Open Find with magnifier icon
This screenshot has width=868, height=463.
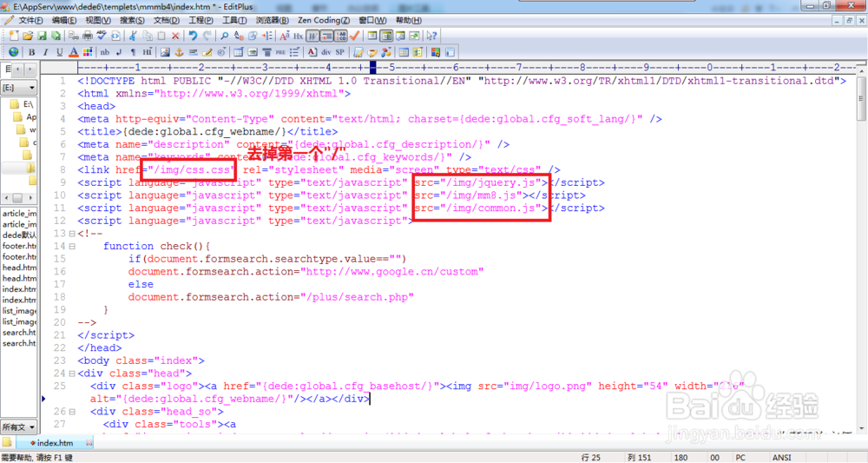[224, 36]
